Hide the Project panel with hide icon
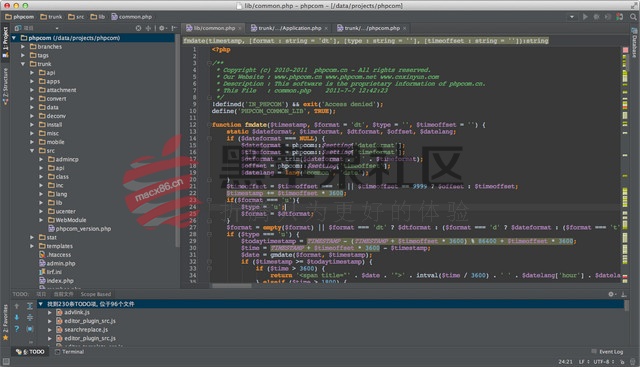The width and height of the screenshot is (640, 367). 174,28
